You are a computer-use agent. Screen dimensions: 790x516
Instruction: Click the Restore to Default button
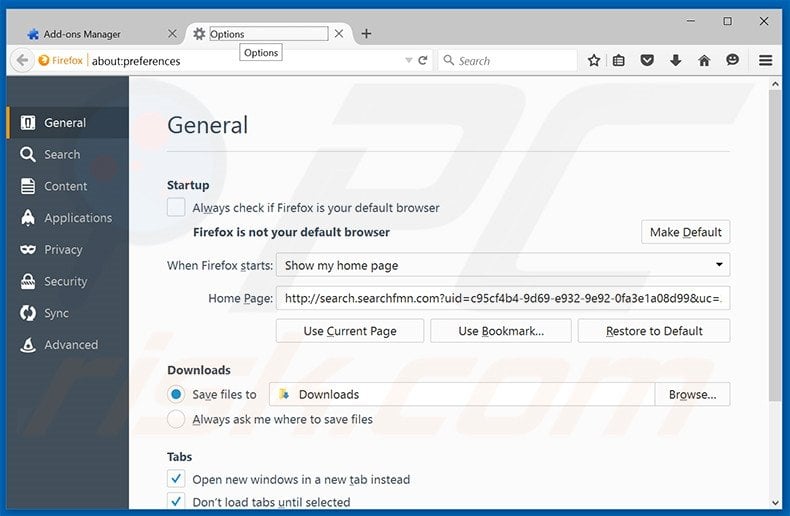[653, 331]
